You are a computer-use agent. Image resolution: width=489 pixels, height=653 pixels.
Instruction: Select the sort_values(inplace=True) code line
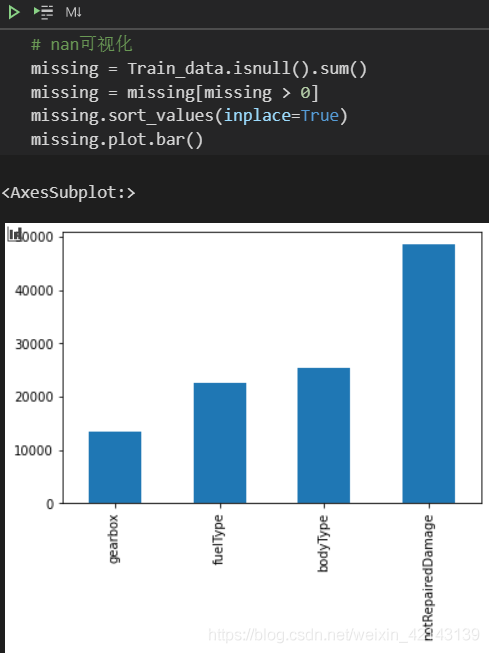tap(189, 116)
